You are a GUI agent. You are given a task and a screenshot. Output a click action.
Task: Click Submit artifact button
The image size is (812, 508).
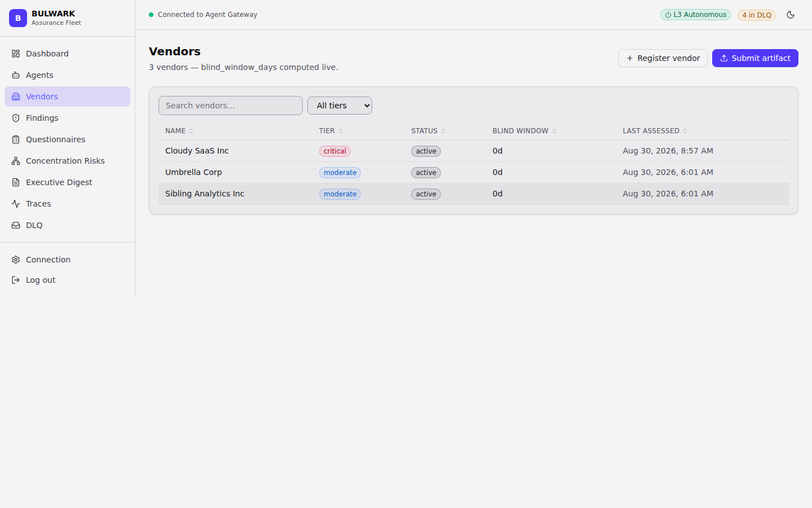755,58
